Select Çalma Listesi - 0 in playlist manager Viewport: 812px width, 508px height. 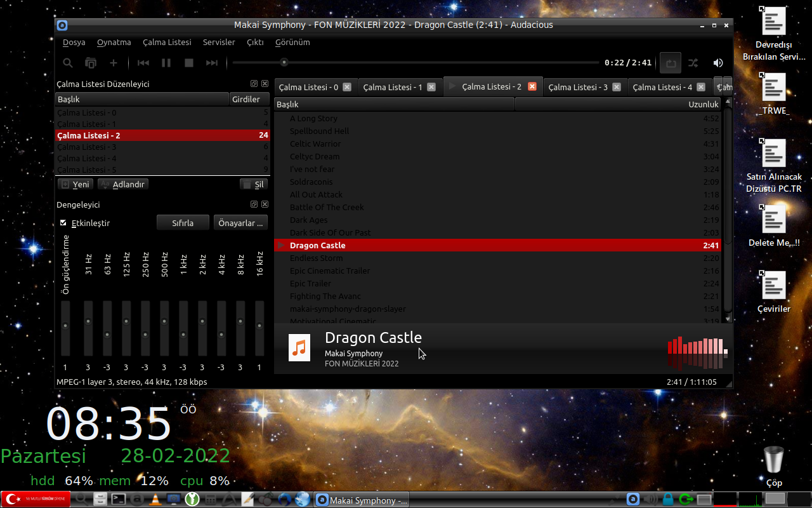coord(162,112)
